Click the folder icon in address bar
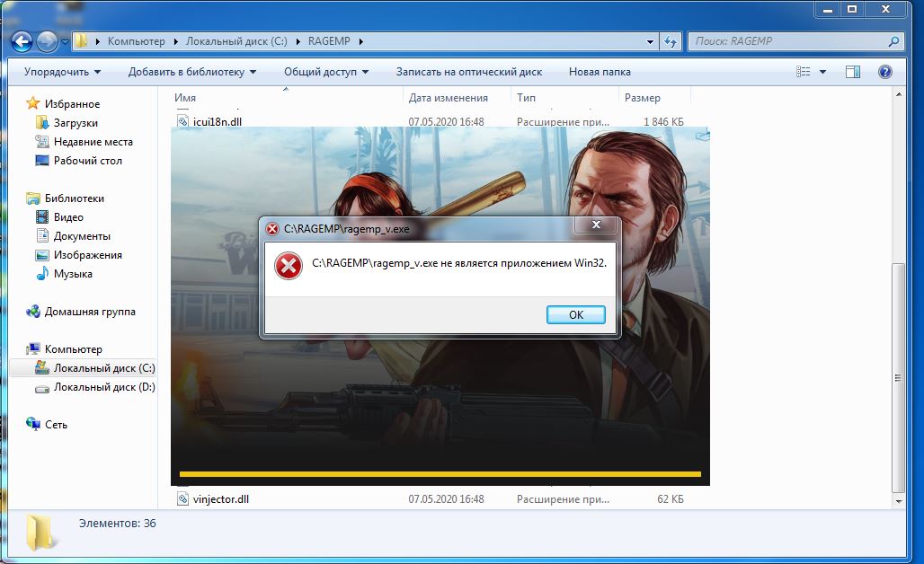Image resolution: width=924 pixels, height=564 pixels. (81, 41)
